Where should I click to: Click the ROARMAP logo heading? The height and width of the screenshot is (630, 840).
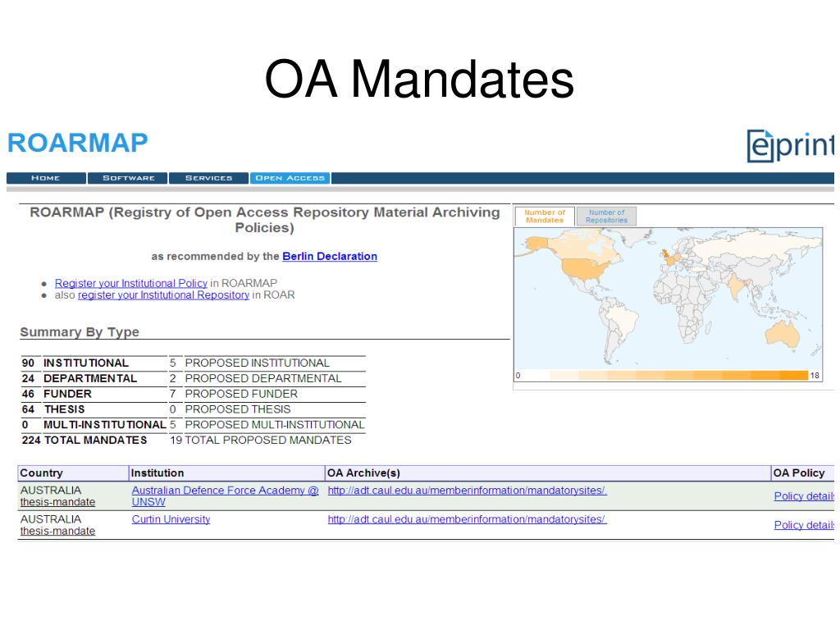[78, 143]
